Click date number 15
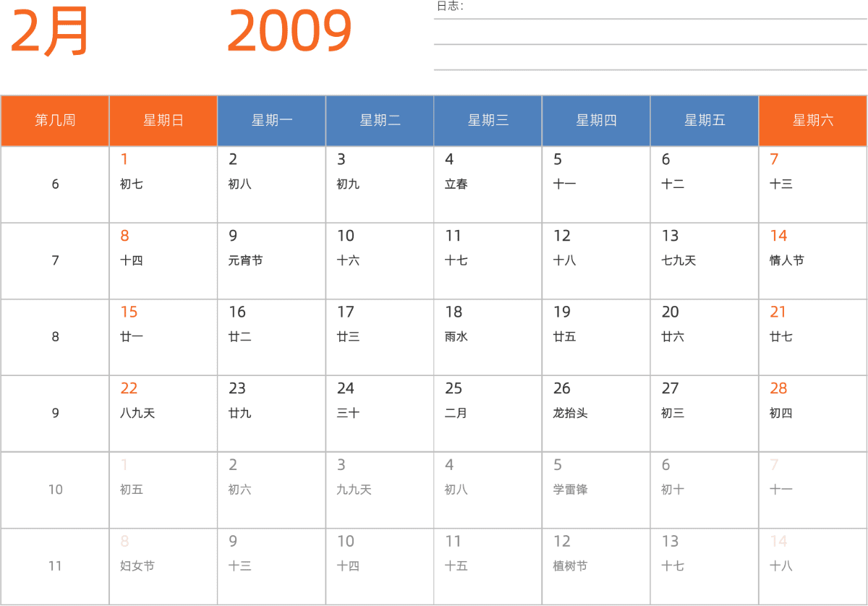Image resolution: width=868 pixels, height=606 pixels. [x=129, y=312]
